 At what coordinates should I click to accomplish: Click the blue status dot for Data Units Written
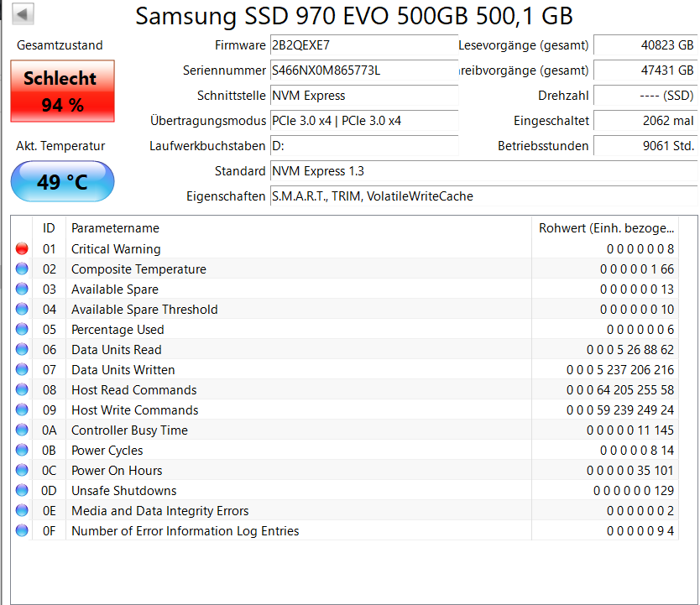pos(22,369)
